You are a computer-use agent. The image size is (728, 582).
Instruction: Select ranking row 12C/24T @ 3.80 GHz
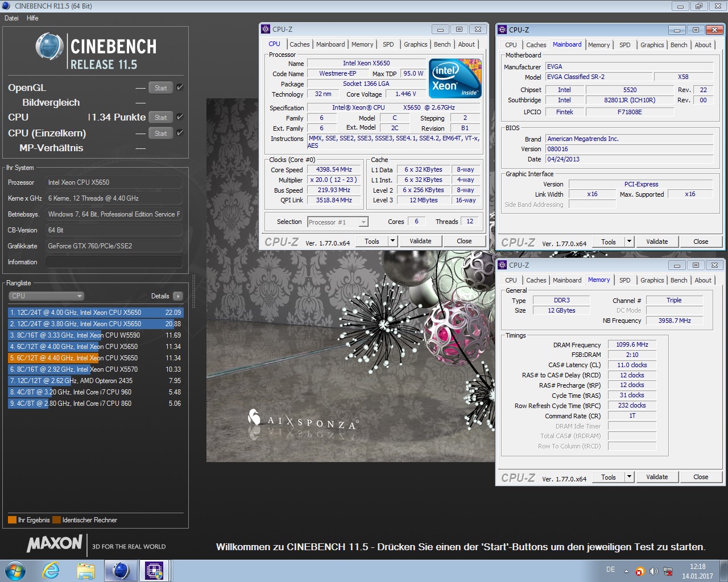click(96, 324)
